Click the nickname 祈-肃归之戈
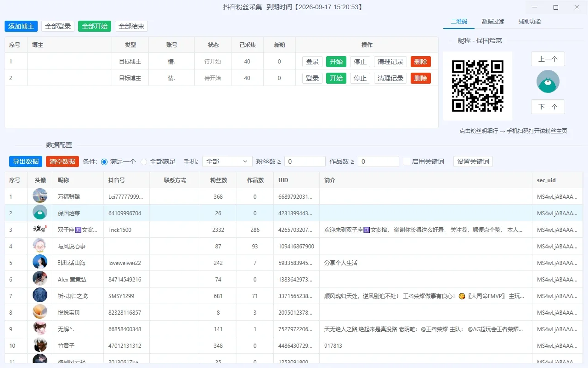Screen dimensions: 588x368 [73, 296]
